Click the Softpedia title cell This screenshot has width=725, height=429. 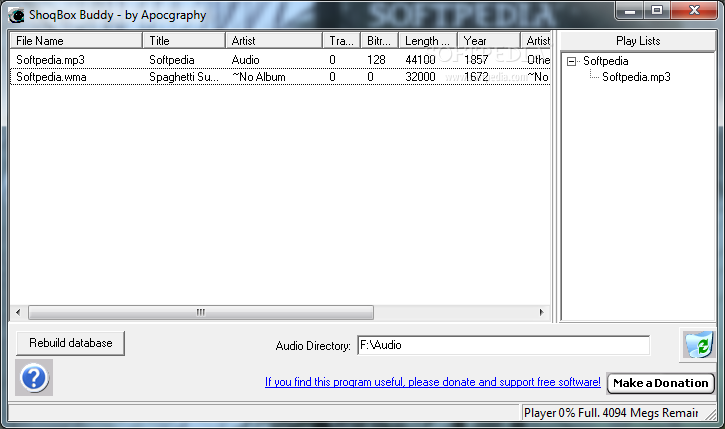pos(172,60)
